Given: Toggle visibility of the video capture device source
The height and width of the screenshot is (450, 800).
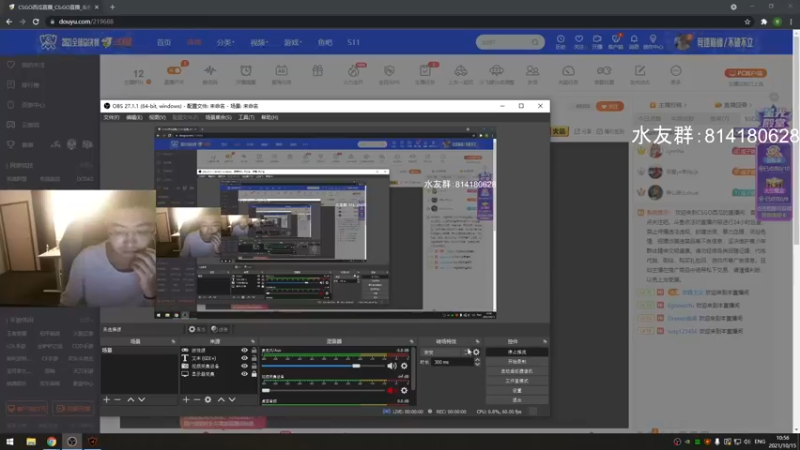Looking at the screenshot, I should pos(244,366).
